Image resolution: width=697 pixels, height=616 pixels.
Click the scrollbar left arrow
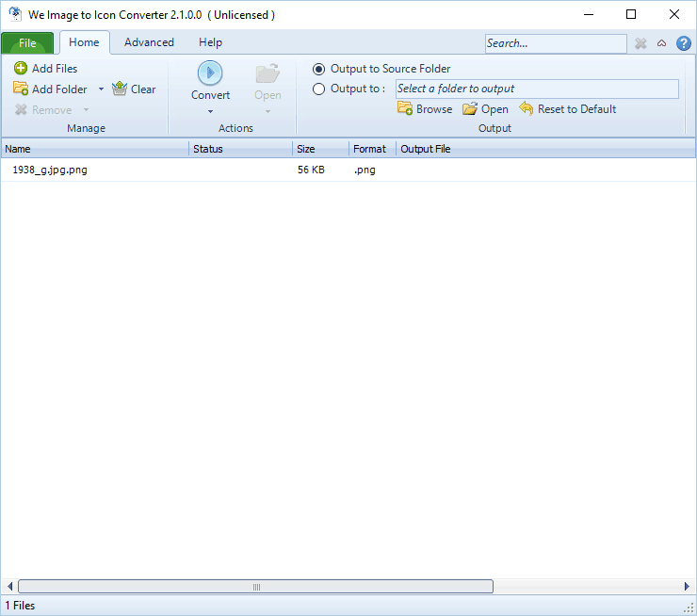coord(9,586)
